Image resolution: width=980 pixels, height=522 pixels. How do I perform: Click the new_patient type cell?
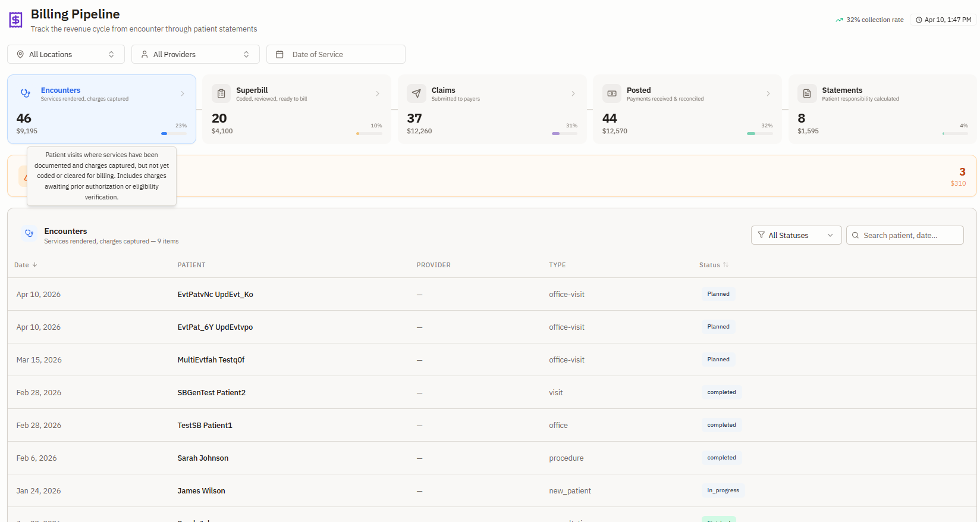(570, 490)
